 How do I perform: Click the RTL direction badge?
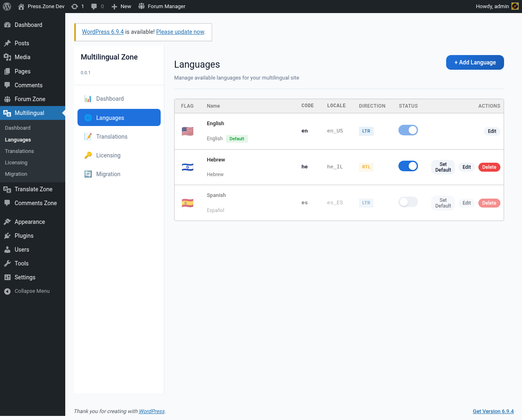point(366,167)
